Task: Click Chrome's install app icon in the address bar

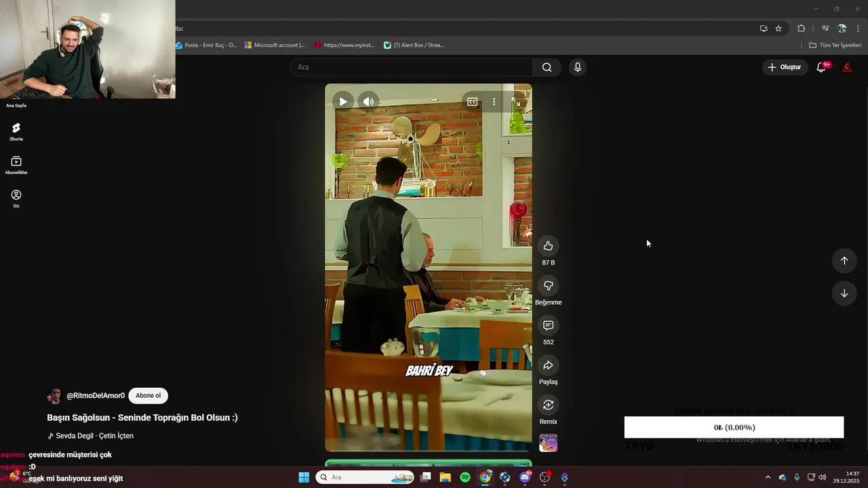Action: [x=764, y=28]
